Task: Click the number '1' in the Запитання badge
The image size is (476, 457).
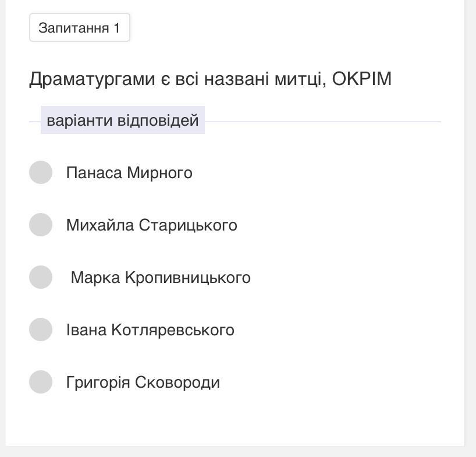Action: [x=117, y=28]
